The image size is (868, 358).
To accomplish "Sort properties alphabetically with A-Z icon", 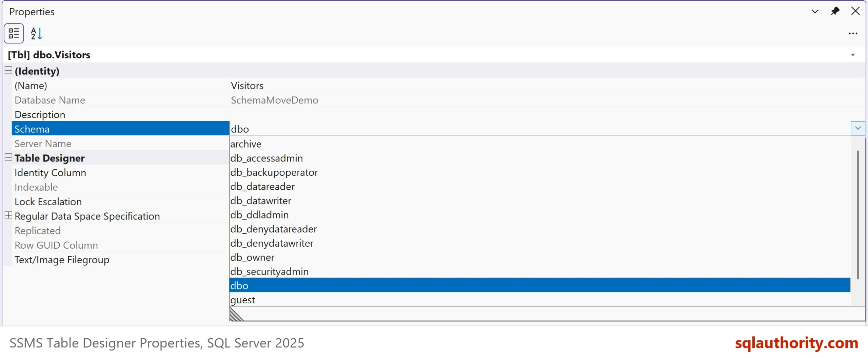I will tap(36, 33).
